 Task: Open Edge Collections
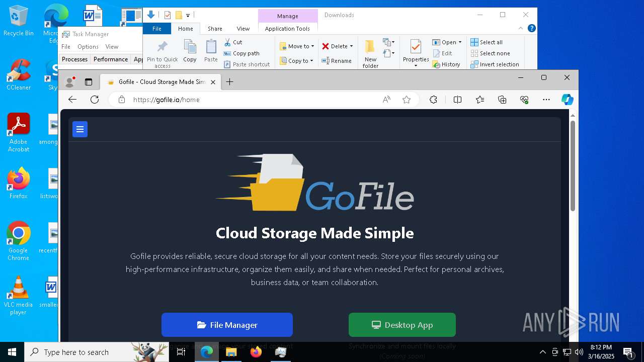coord(502,100)
